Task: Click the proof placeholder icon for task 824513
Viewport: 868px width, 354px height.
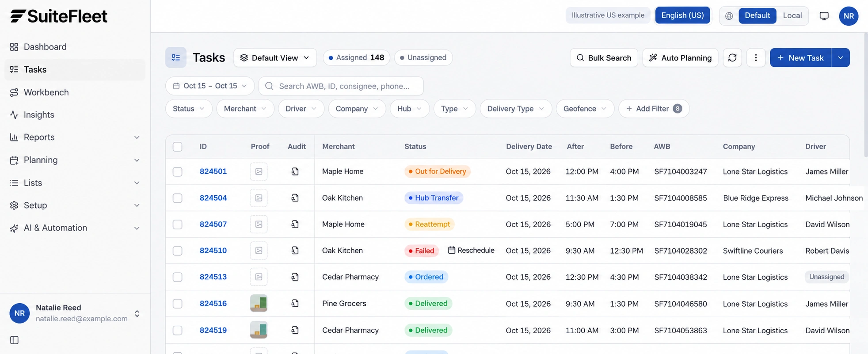Action: tap(259, 277)
